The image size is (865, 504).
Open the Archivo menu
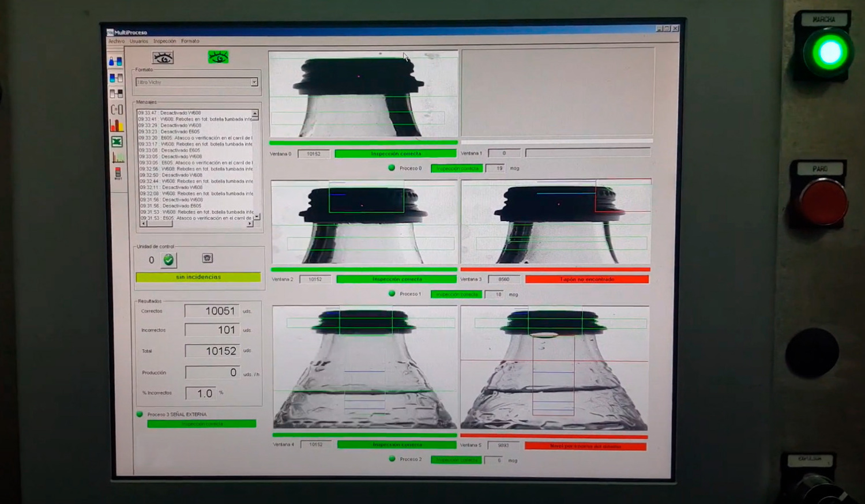(116, 42)
